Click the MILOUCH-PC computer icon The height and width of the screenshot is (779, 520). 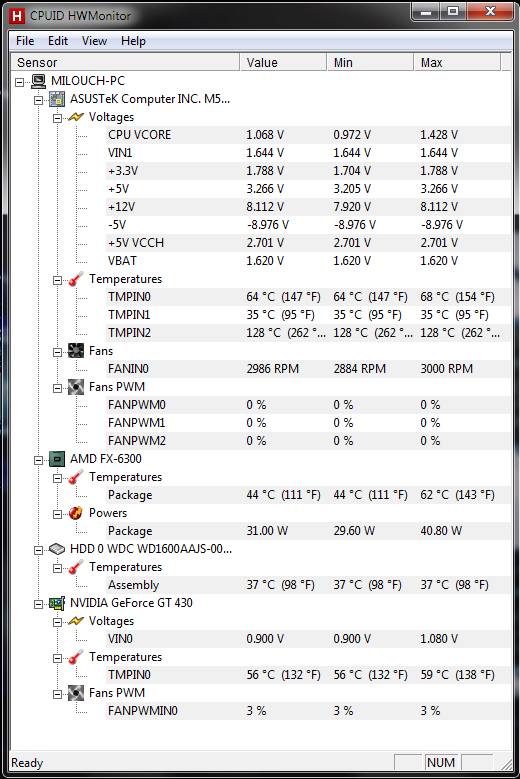tap(39, 81)
